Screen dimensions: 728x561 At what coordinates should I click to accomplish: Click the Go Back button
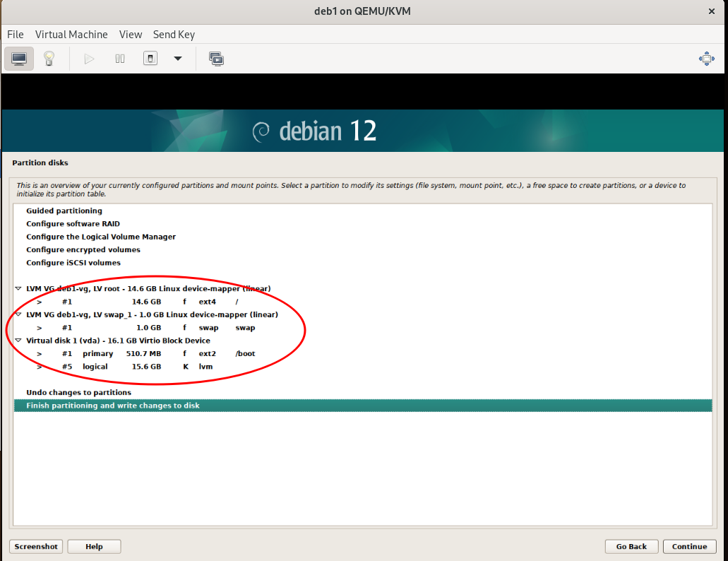pos(631,546)
